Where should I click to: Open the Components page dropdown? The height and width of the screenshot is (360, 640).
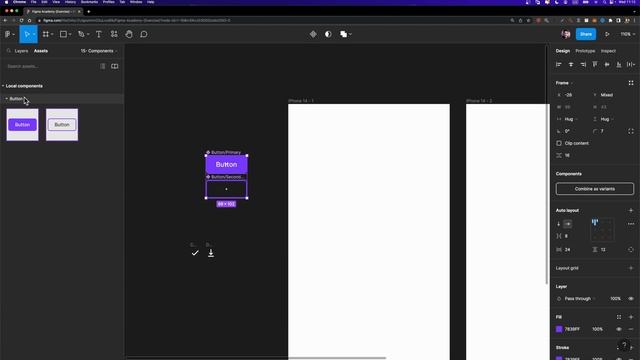click(x=98, y=51)
